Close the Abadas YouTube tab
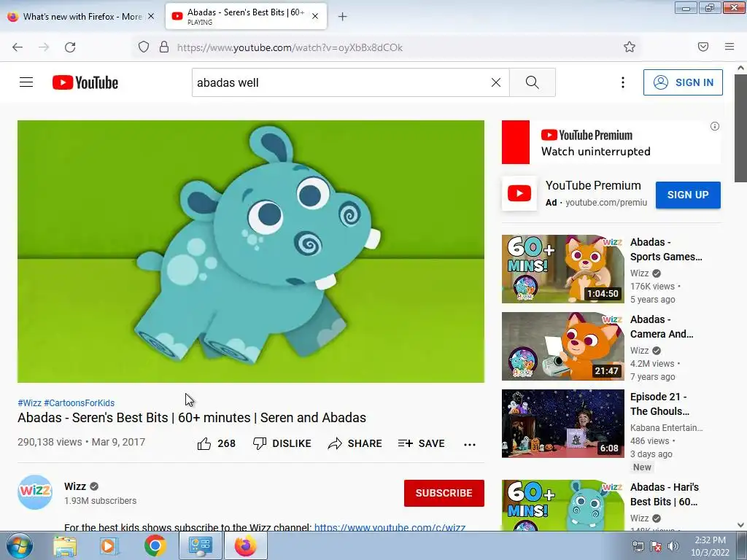This screenshot has width=747, height=560. (x=315, y=17)
